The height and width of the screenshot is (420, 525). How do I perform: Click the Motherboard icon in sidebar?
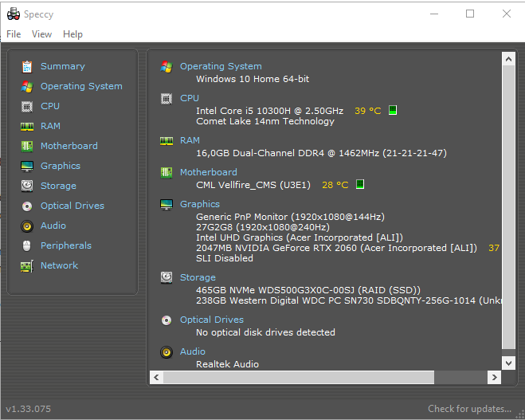(27, 146)
